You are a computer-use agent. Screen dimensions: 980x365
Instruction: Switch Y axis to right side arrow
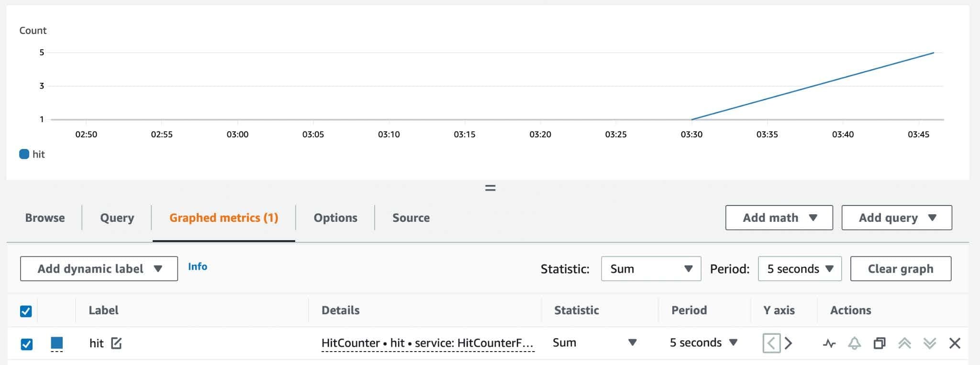[x=789, y=343]
